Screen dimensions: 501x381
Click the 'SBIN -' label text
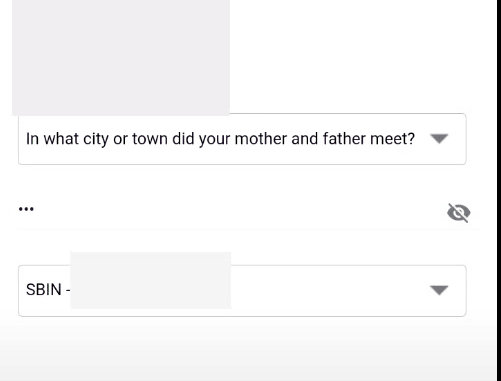tap(48, 289)
